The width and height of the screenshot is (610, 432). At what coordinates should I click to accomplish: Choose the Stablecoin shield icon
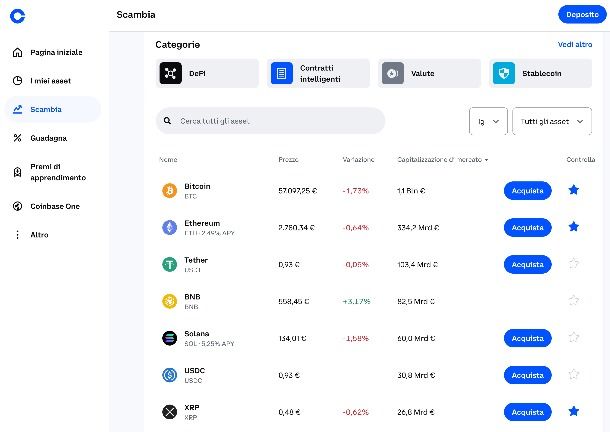coord(504,73)
